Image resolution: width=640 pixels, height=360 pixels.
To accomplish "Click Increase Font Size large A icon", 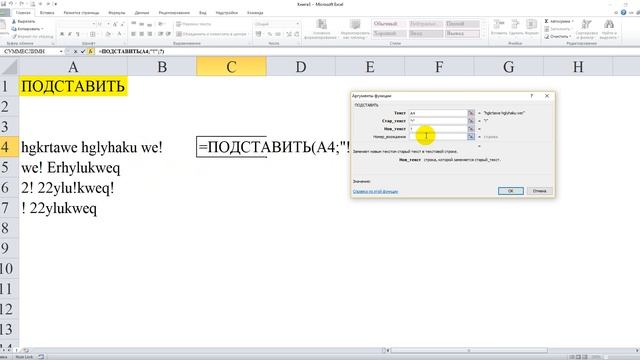I will pos(115,24).
